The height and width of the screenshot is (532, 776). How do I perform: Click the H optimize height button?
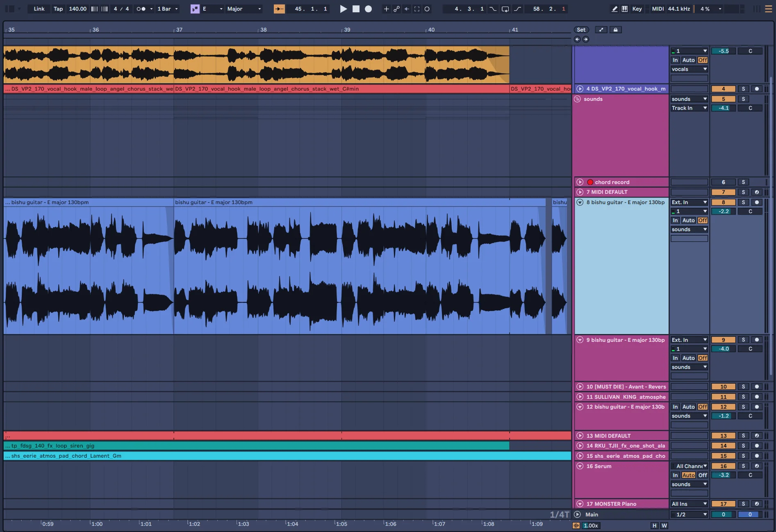pos(654,525)
